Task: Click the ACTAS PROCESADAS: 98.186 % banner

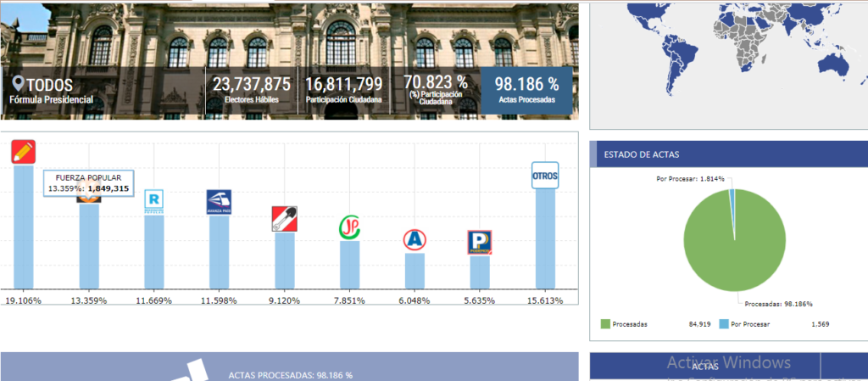Action: tap(290, 374)
